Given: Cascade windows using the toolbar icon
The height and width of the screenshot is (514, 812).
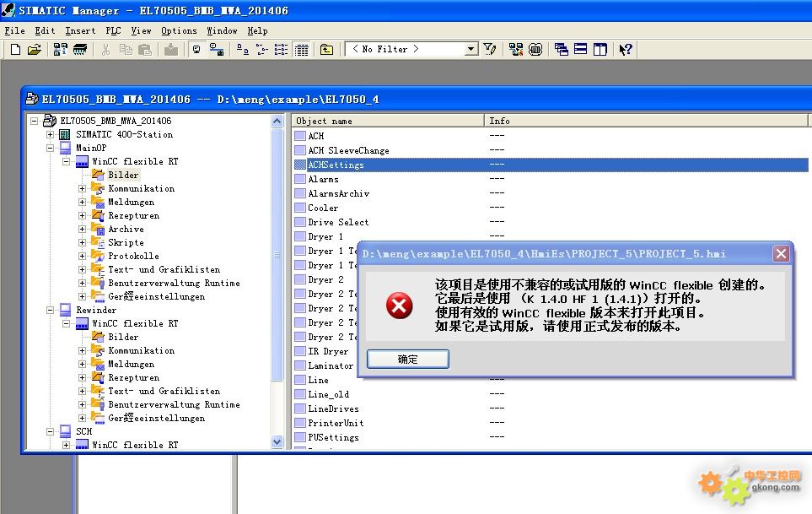Looking at the screenshot, I should click(x=562, y=49).
